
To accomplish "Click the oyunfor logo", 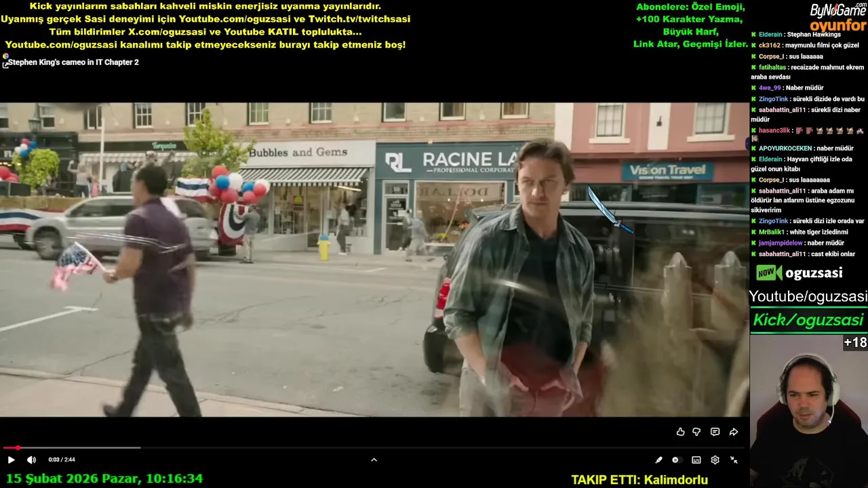I will (838, 25).
